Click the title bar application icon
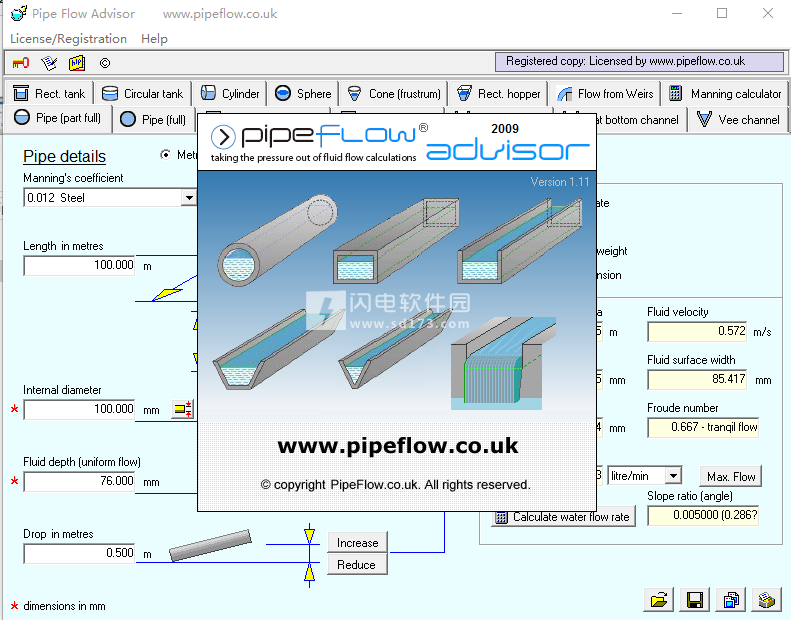791x620 pixels. [x=19, y=13]
